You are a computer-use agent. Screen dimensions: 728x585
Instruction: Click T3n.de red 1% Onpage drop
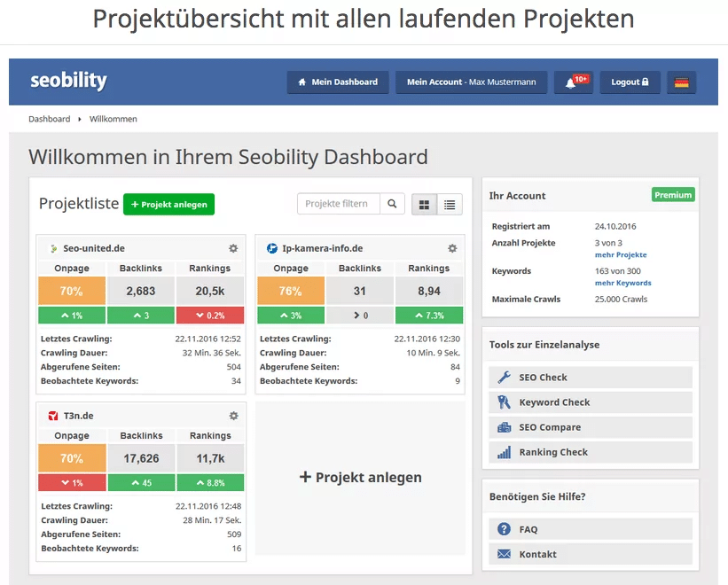coord(72,483)
